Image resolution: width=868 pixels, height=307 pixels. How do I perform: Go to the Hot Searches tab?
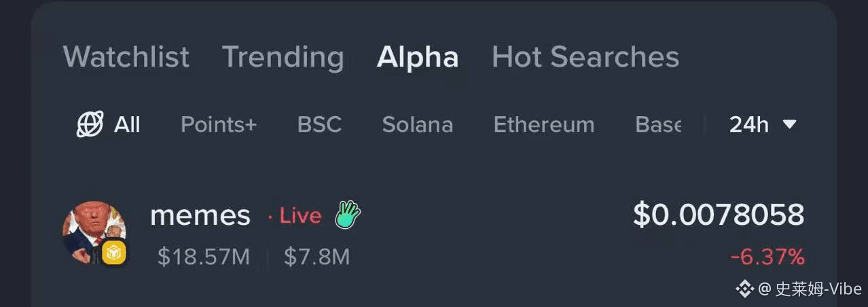point(585,57)
